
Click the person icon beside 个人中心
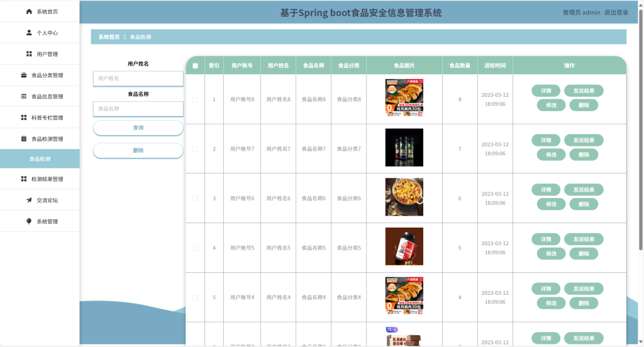tap(29, 33)
